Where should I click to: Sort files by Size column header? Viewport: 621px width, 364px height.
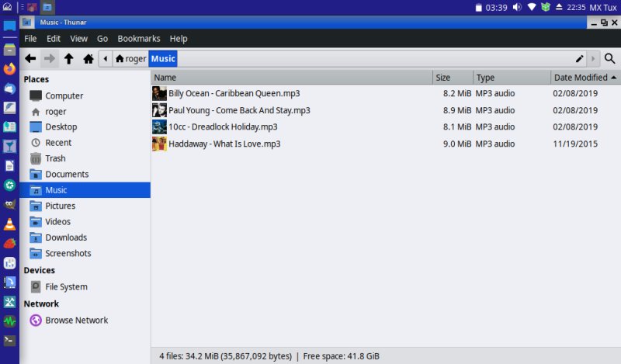453,78
